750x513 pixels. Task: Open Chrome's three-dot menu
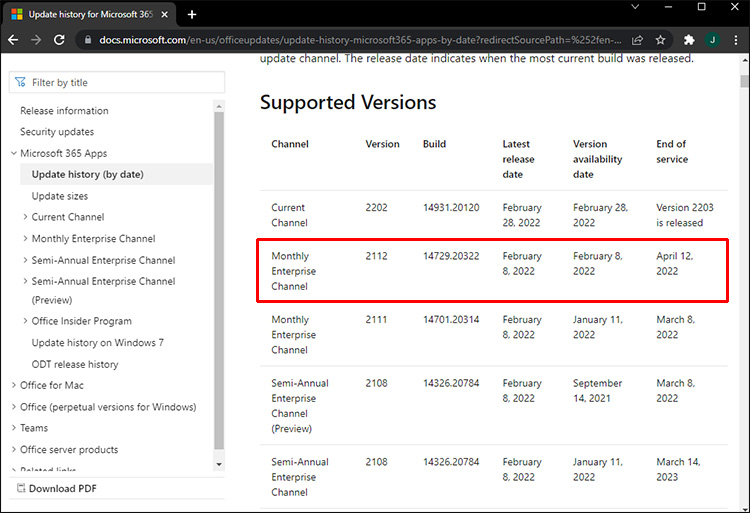(x=735, y=40)
